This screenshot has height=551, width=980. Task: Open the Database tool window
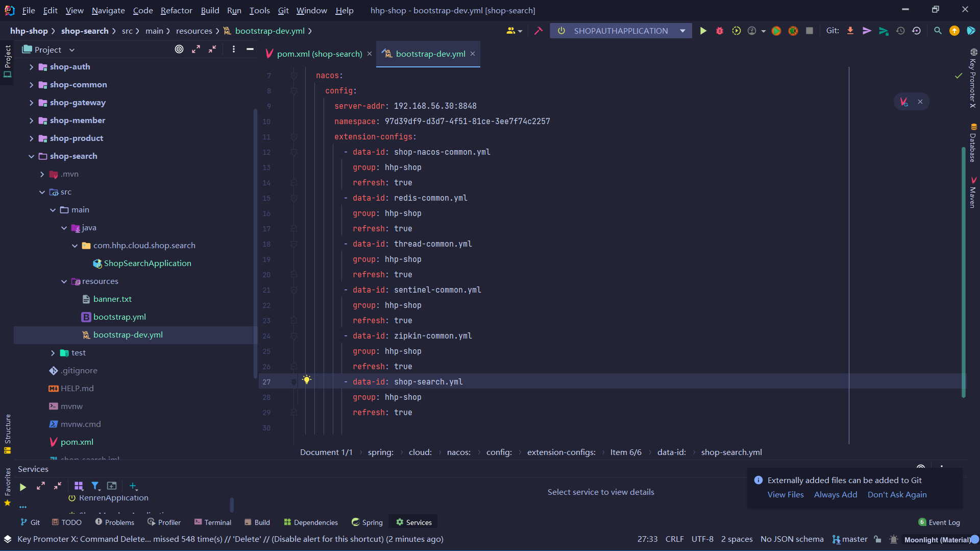973,142
